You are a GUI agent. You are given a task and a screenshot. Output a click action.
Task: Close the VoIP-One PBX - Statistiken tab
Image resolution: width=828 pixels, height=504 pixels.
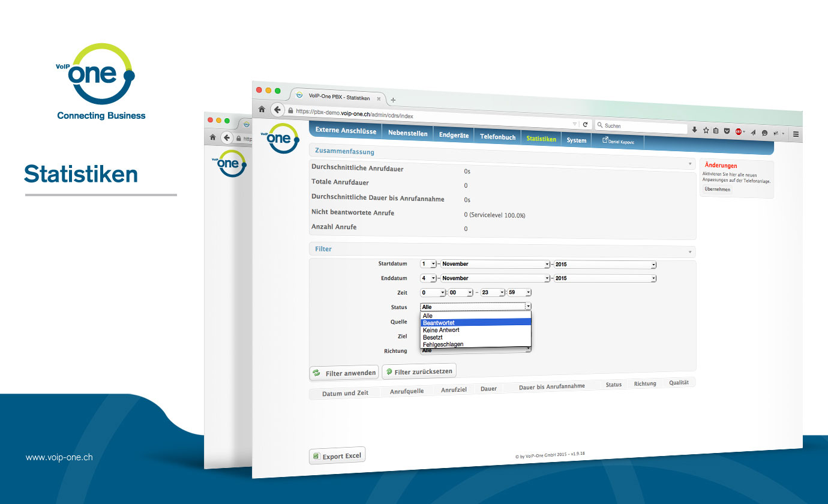[378, 98]
